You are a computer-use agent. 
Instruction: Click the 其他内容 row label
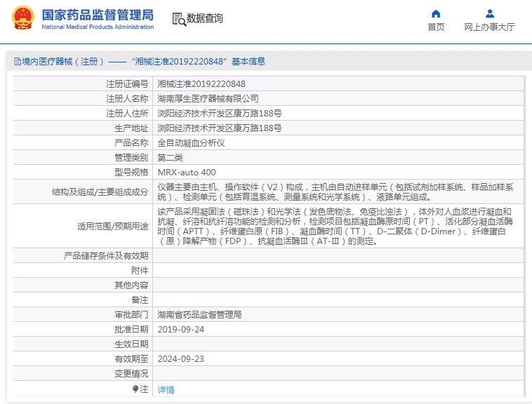pos(132,285)
